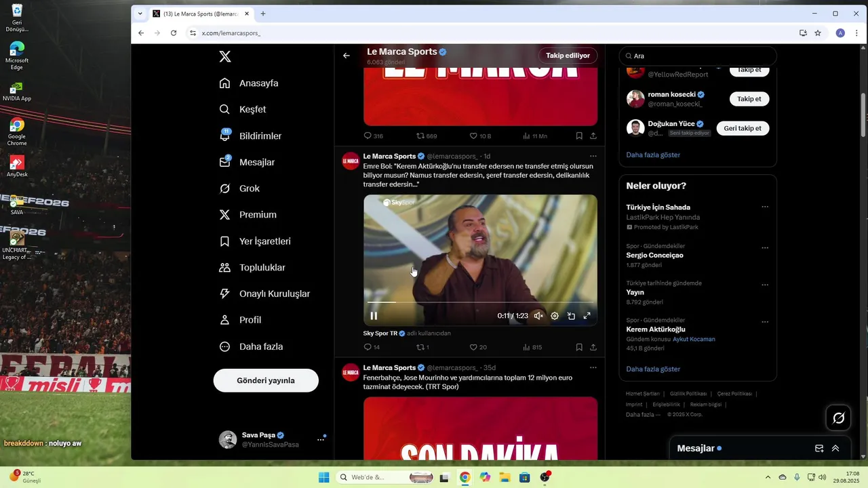Open Aykut Kocaman trend link
The height and width of the screenshot is (488, 868).
(694, 339)
